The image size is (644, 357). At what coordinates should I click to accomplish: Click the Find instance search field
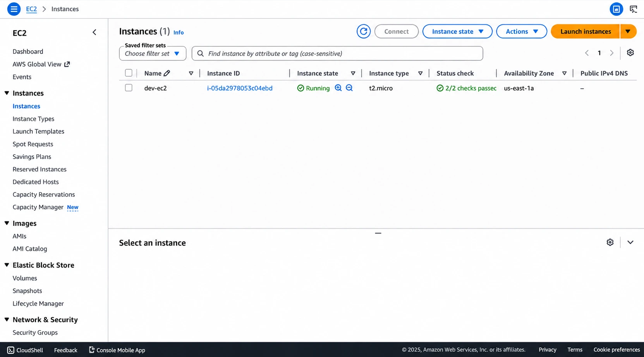(337, 53)
